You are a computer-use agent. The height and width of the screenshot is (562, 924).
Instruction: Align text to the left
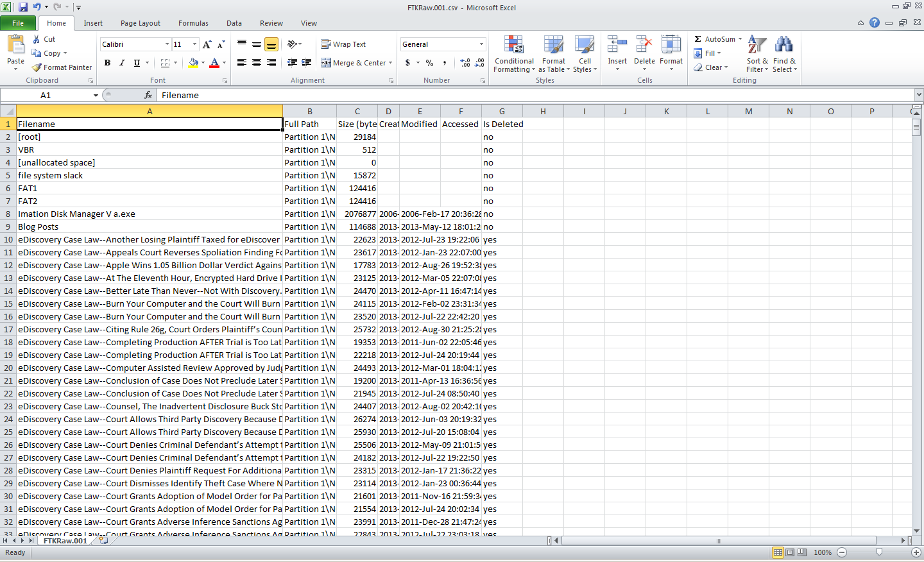coord(242,63)
